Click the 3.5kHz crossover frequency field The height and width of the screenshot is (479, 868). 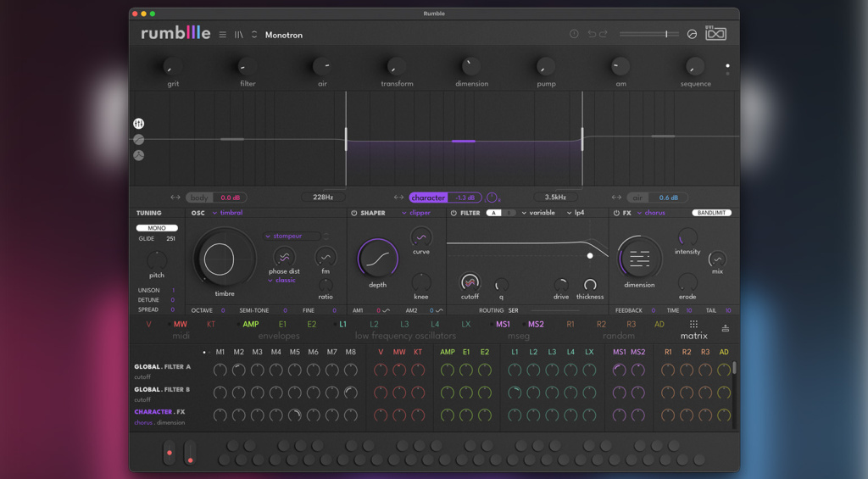[x=555, y=198]
